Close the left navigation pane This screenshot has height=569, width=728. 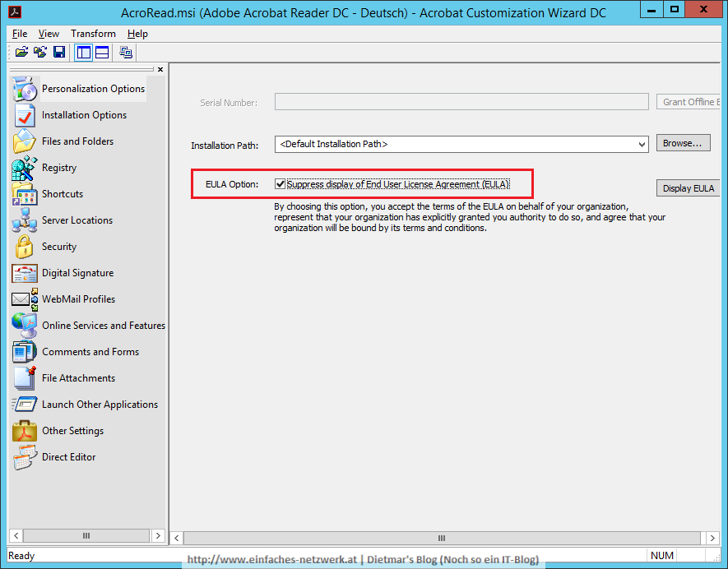point(160,70)
